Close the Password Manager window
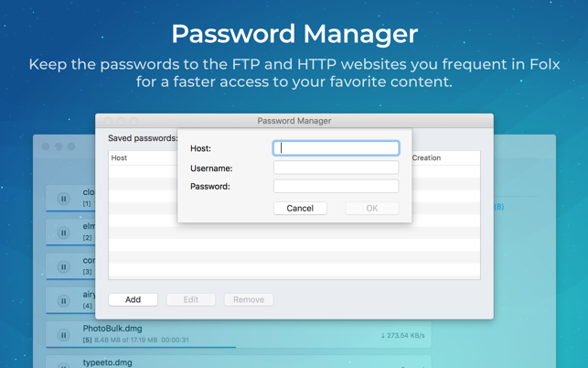 [x=108, y=121]
